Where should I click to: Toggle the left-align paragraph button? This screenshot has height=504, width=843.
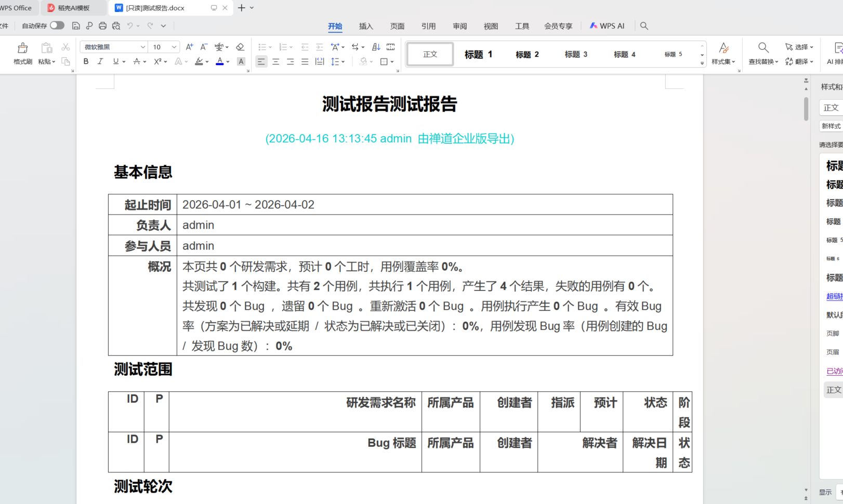(x=261, y=61)
